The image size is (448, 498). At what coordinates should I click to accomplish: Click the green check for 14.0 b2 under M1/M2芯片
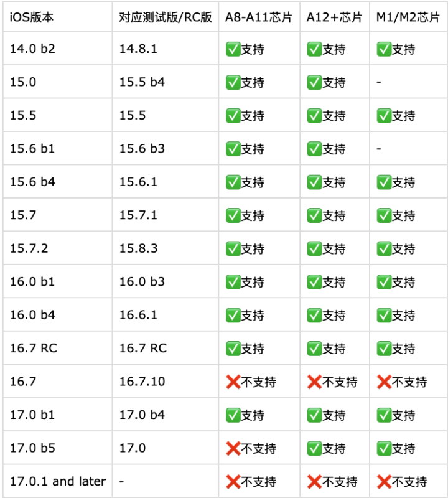384,49
